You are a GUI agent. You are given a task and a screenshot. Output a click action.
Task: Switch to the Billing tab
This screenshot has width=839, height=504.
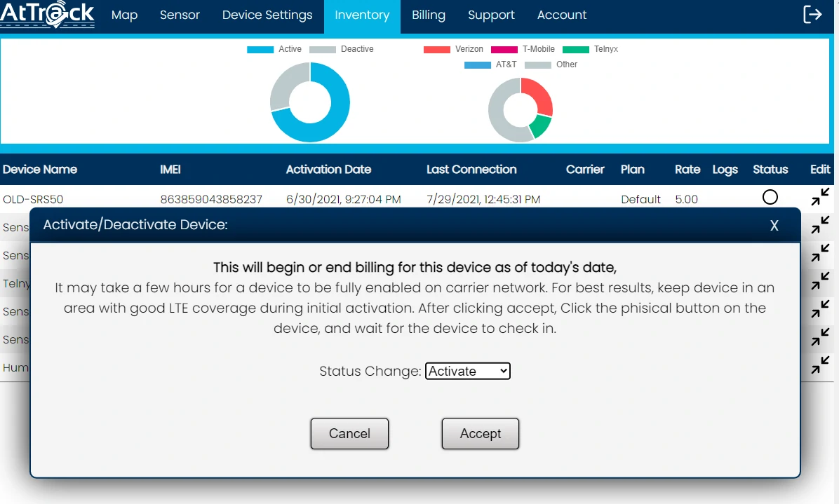pos(428,15)
